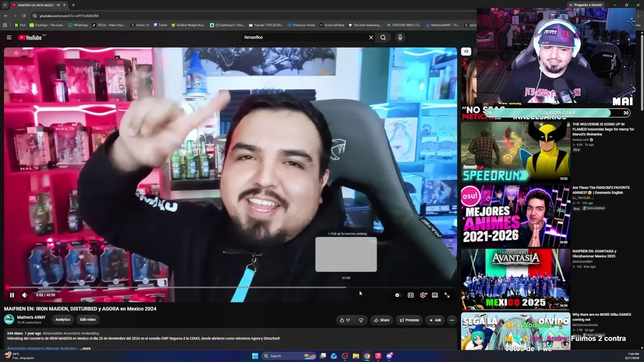644x362 pixels.
Task: Click the browser address bar URL
Action: point(69,16)
